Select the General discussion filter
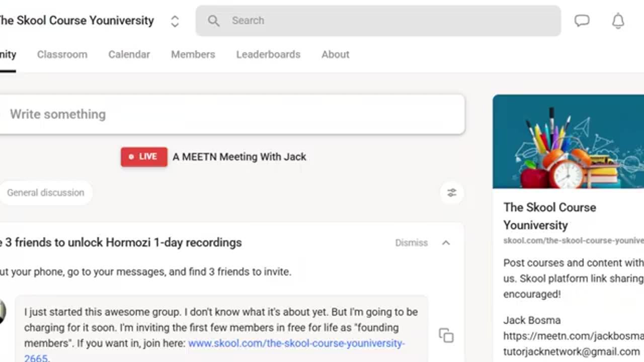The image size is (644, 362). click(x=46, y=193)
